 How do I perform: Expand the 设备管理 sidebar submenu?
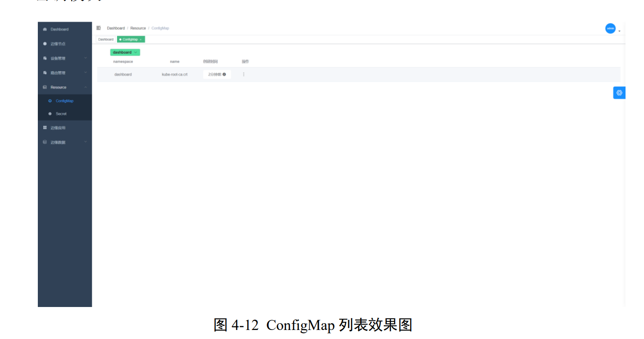(65, 58)
